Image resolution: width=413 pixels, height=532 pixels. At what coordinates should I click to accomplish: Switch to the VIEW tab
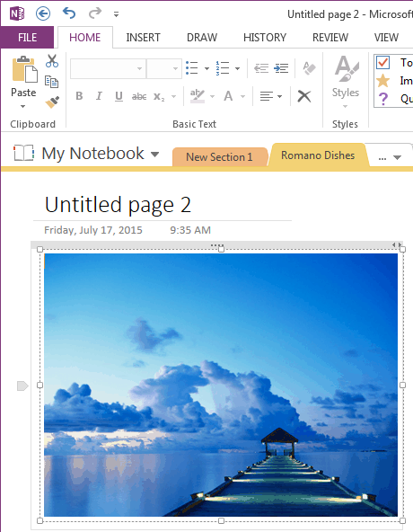pos(386,38)
